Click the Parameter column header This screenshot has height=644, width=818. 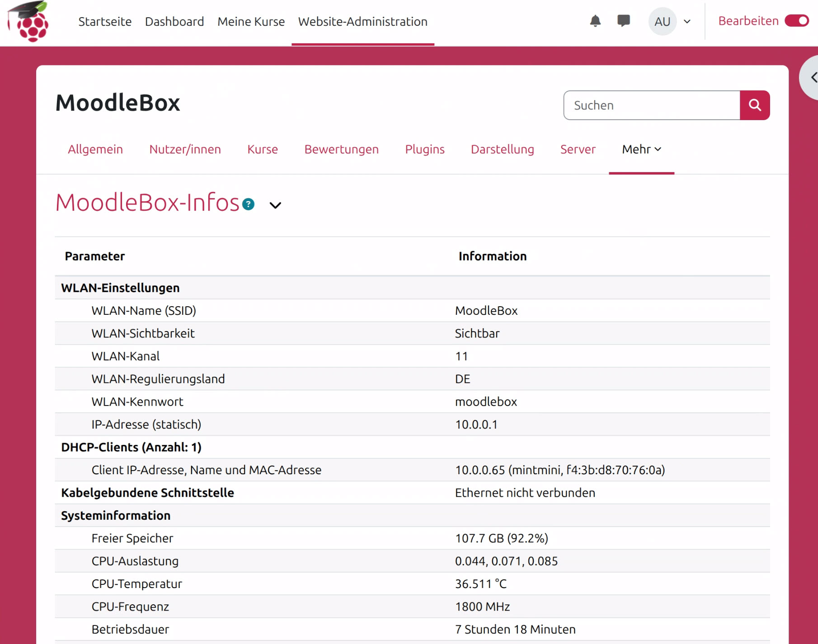click(x=94, y=256)
